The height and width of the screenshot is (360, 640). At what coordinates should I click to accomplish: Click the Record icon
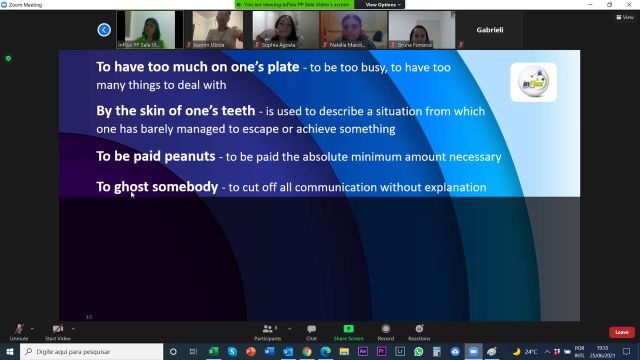pyautogui.click(x=386, y=329)
